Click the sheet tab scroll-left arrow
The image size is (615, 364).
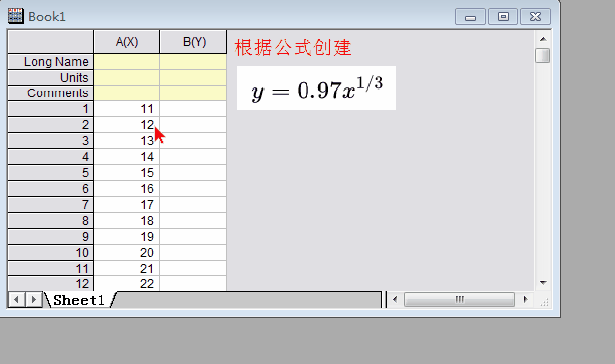click(16, 300)
